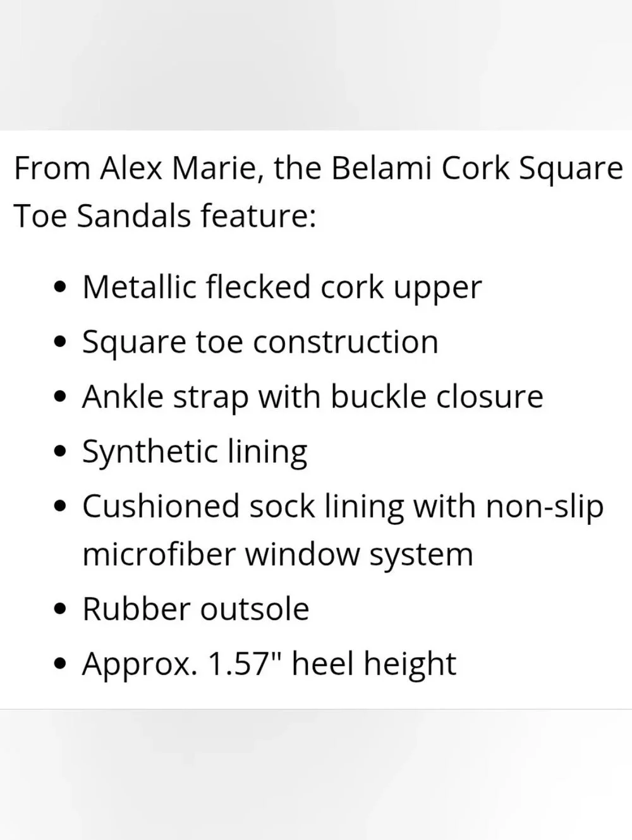Click 'Cushioned sock lining with non-slip' line
The height and width of the screenshot is (840, 632).
[x=343, y=507]
